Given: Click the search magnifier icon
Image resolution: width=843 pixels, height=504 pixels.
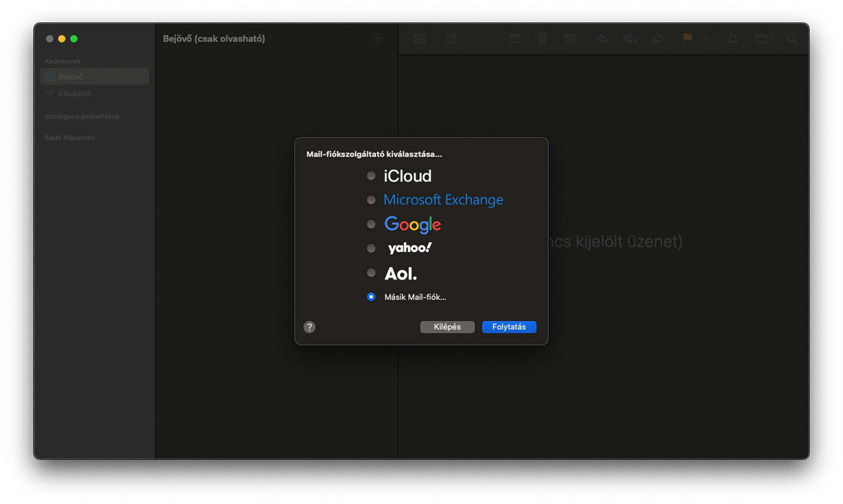Looking at the screenshot, I should pyautogui.click(x=792, y=39).
